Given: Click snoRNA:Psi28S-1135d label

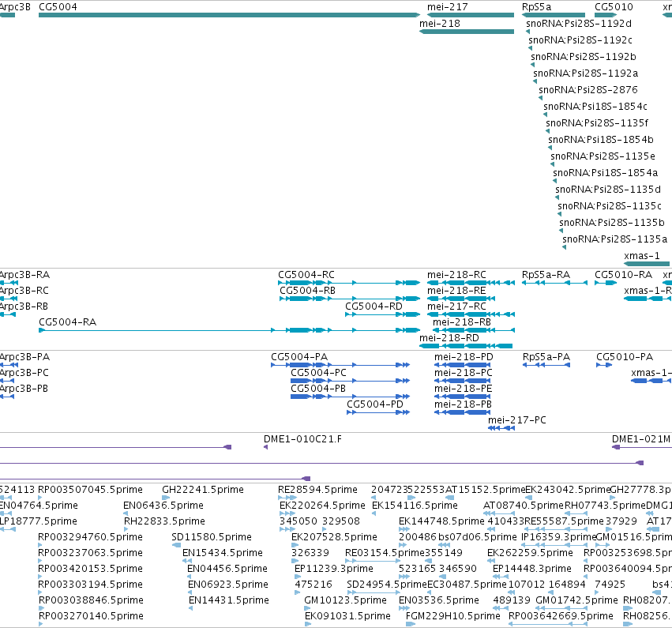Looking at the screenshot, I should 608,190.
